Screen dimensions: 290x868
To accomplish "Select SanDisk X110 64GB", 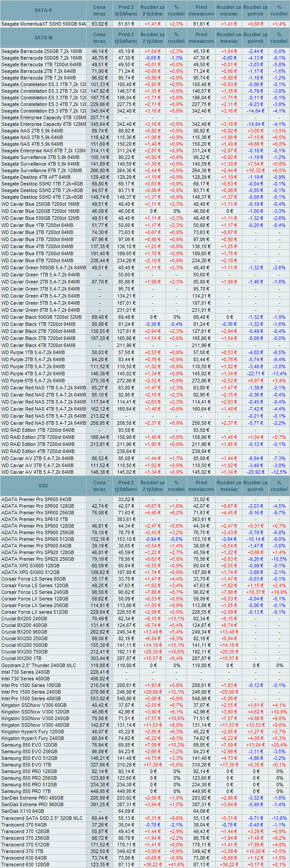I will [23, 811].
